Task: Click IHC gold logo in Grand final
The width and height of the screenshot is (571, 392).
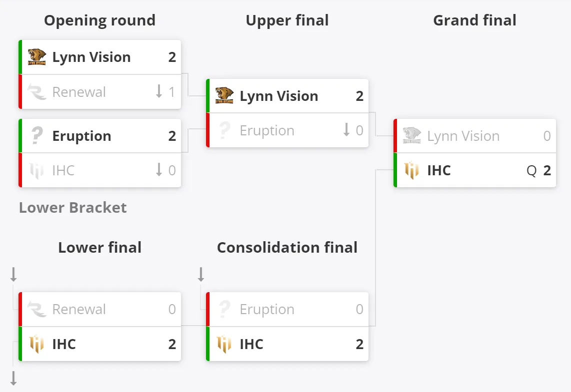Action: 411,170
